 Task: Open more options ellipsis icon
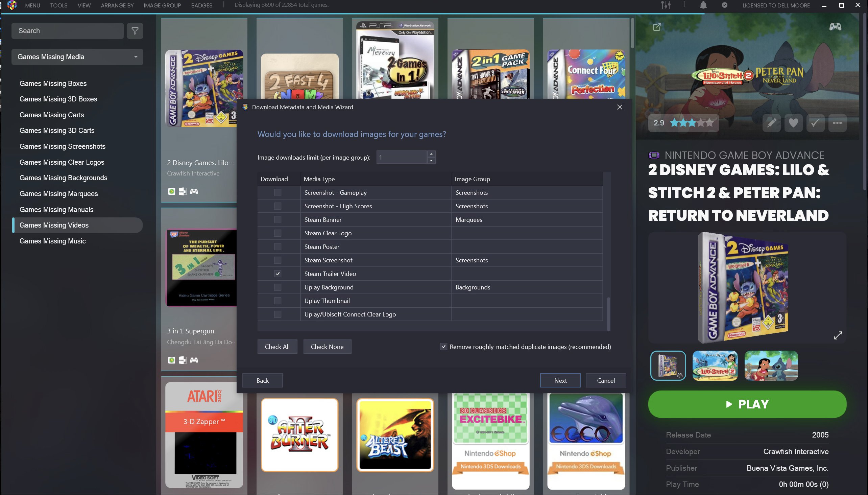[x=838, y=123]
